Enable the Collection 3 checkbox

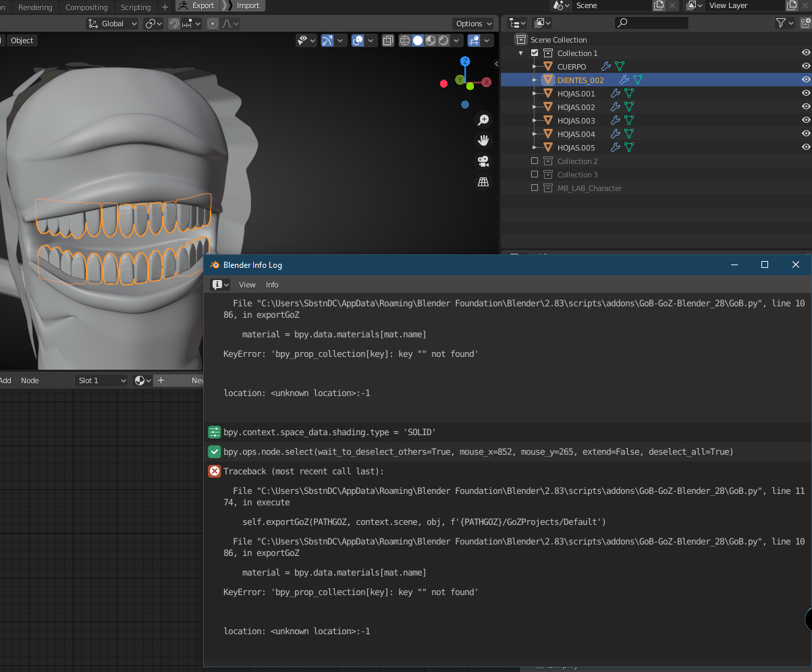(535, 175)
